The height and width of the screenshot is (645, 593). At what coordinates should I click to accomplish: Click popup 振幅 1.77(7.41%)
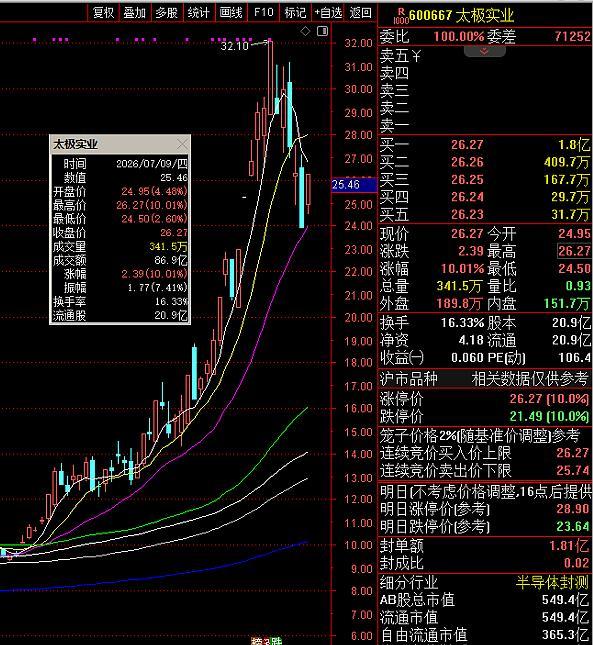point(158,288)
